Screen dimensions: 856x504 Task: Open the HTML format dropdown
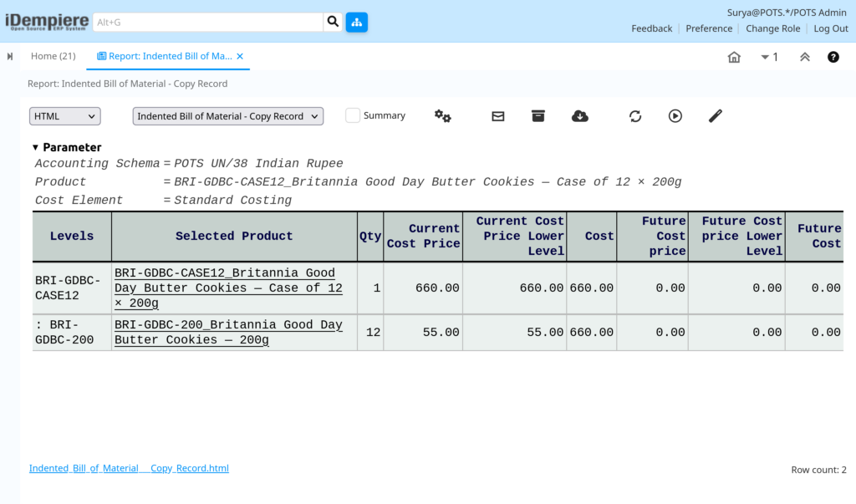tap(65, 116)
